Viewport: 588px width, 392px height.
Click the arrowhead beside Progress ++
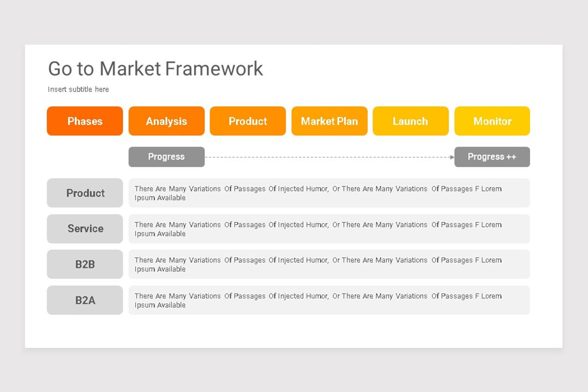tap(452, 157)
